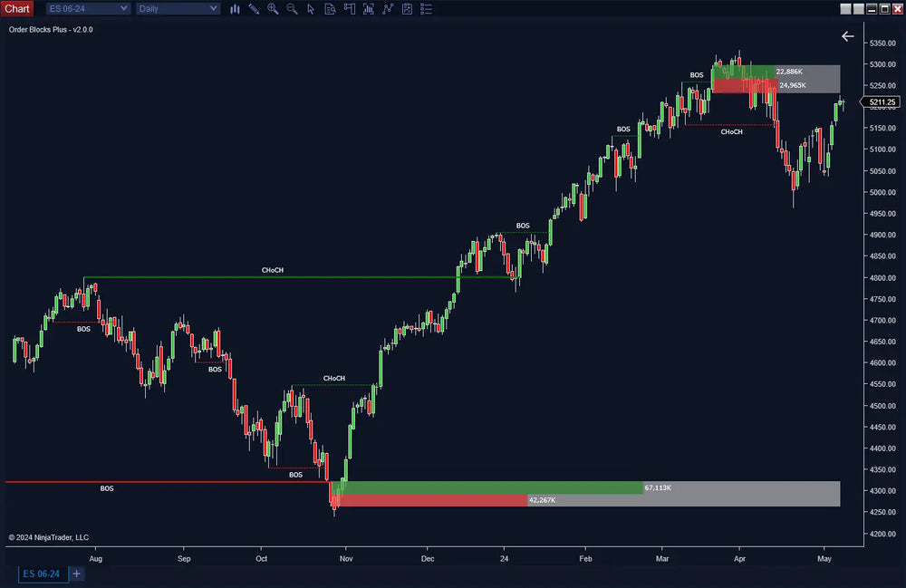Click the red Chart menu label
The width and height of the screenshot is (906, 588).
pyautogui.click(x=16, y=8)
